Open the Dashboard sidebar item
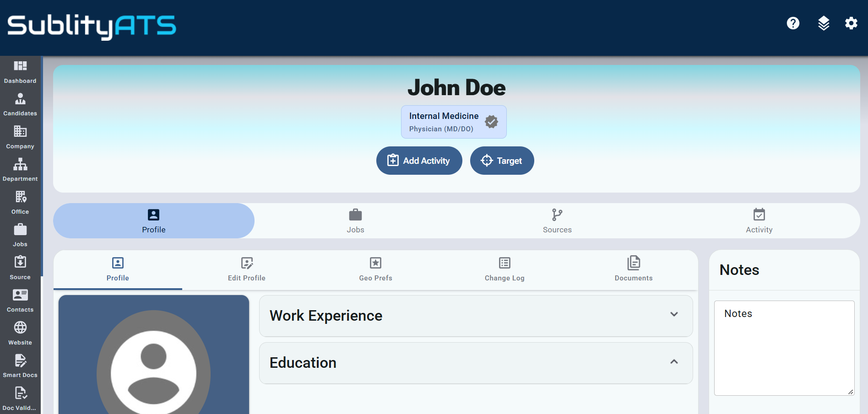This screenshot has width=868, height=414. click(x=20, y=72)
